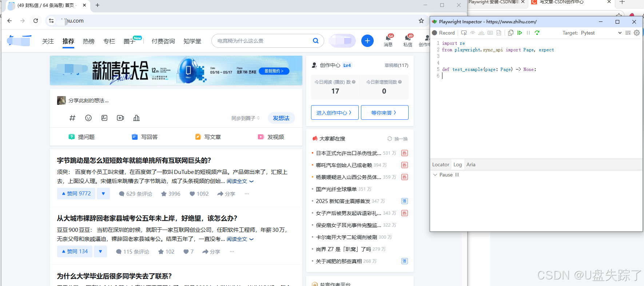Upvote 赞同 134 on the second answer
The height and width of the screenshot is (286, 644).
point(75,251)
